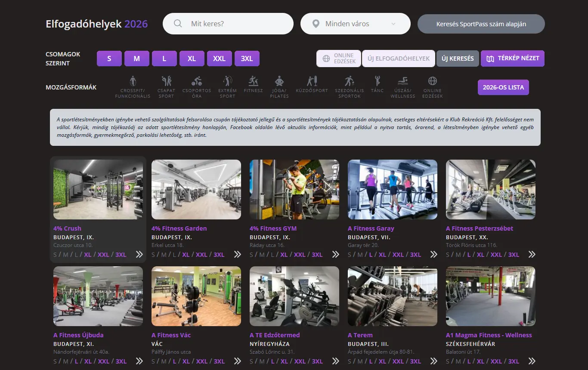Toggle the L package filter

point(164,59)
